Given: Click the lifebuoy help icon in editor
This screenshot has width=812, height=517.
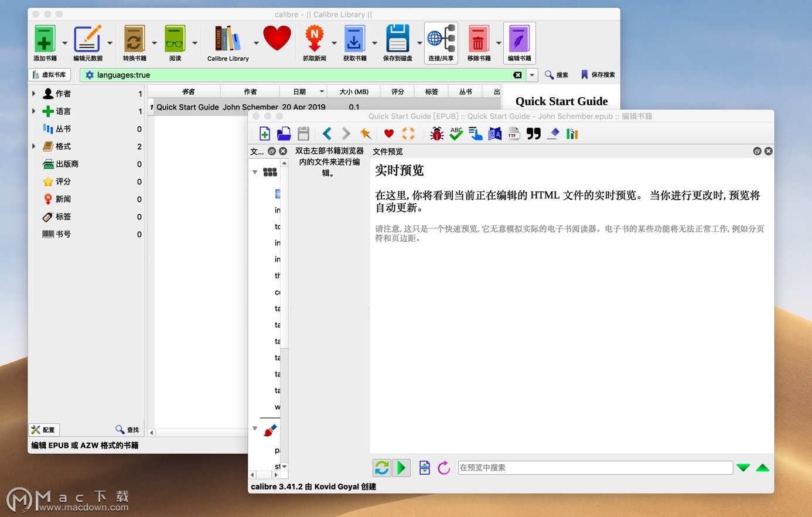Looking at the screenshot, I should click(408, 134).
